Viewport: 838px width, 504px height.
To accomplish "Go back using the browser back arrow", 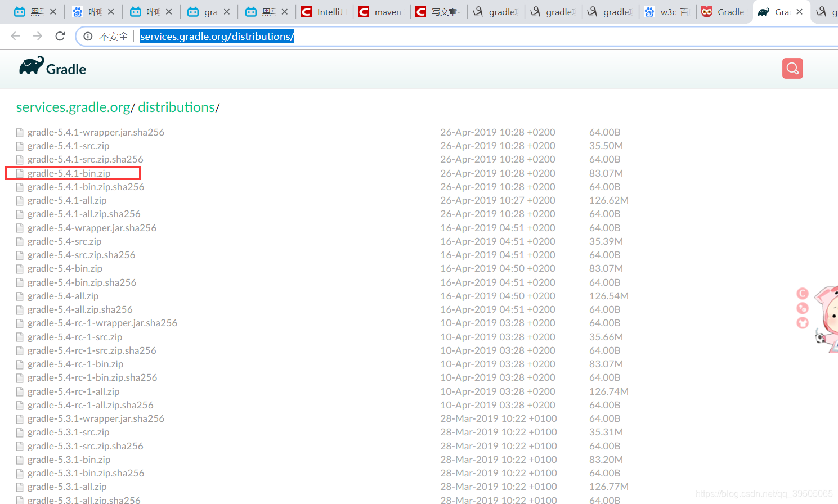I will [15, 36].
